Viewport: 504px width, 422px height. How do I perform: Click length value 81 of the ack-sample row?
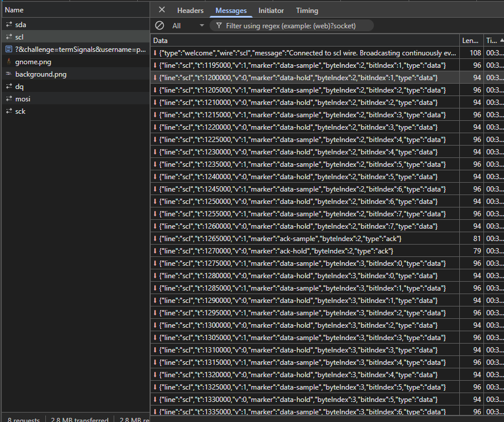[x=477, y=239]
